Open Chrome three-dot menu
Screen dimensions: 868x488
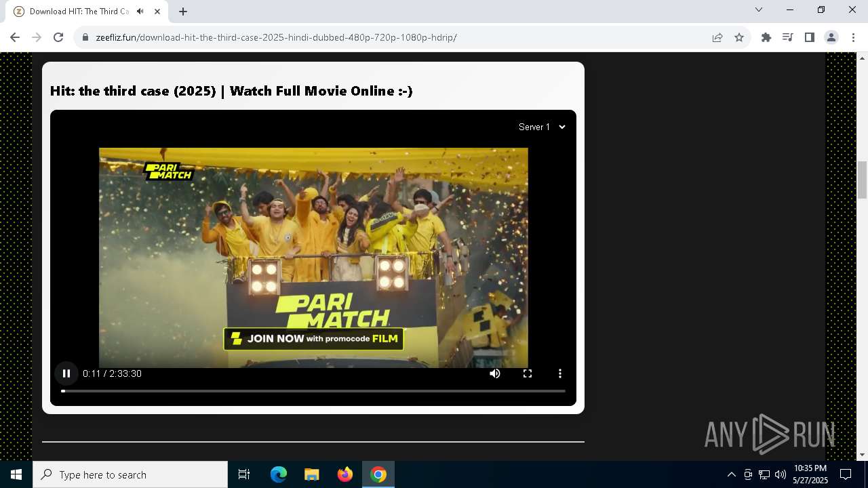click(853, 37)
